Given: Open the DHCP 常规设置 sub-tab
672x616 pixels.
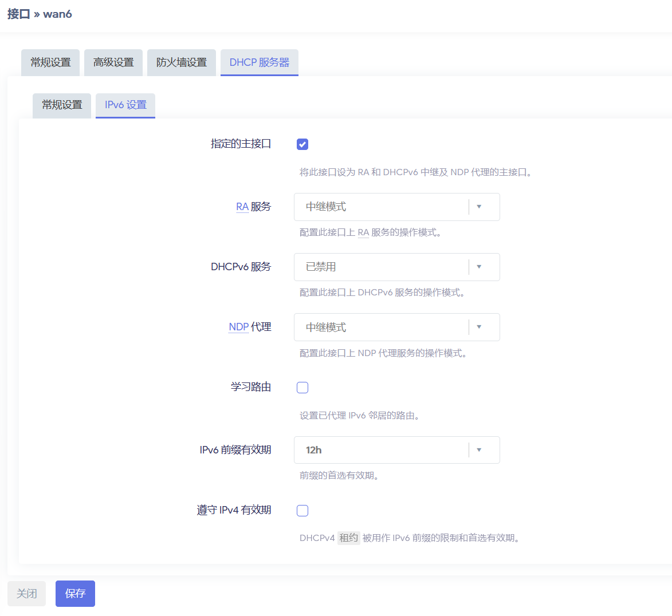Looking at the screenshot, I should (x=61, y=105).
